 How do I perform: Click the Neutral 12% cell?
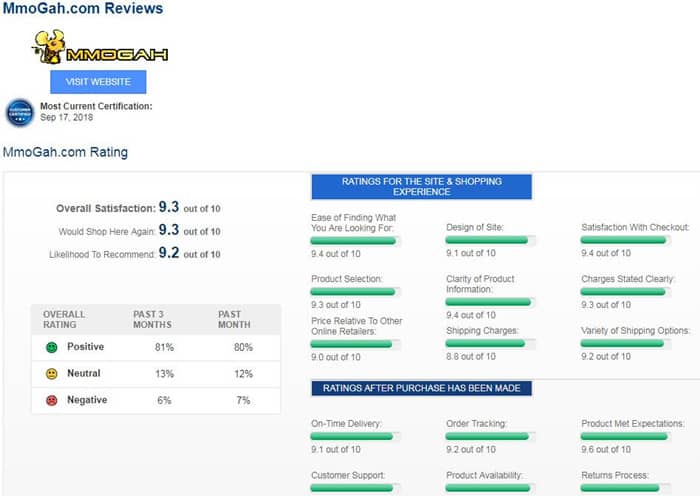click(x=243, y=374)
